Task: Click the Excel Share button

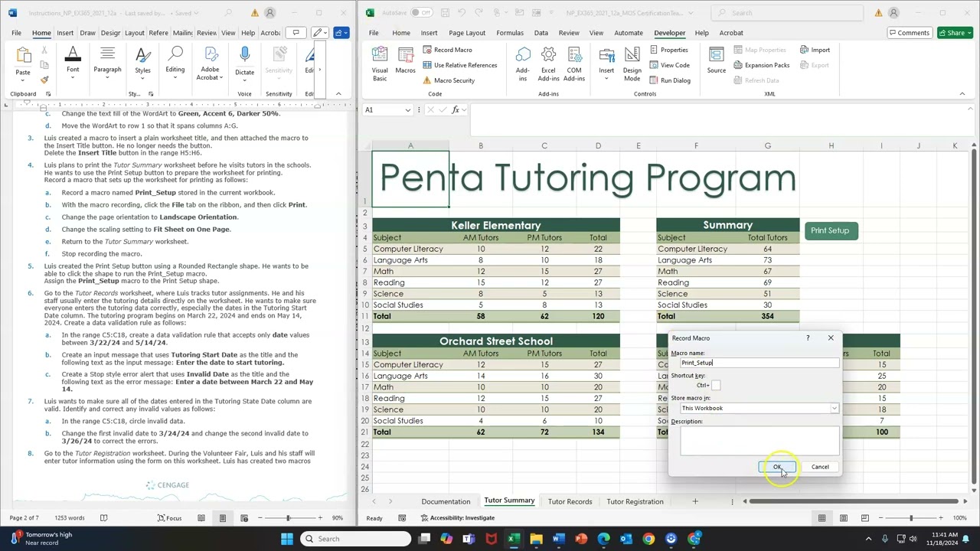Action: 955,33
